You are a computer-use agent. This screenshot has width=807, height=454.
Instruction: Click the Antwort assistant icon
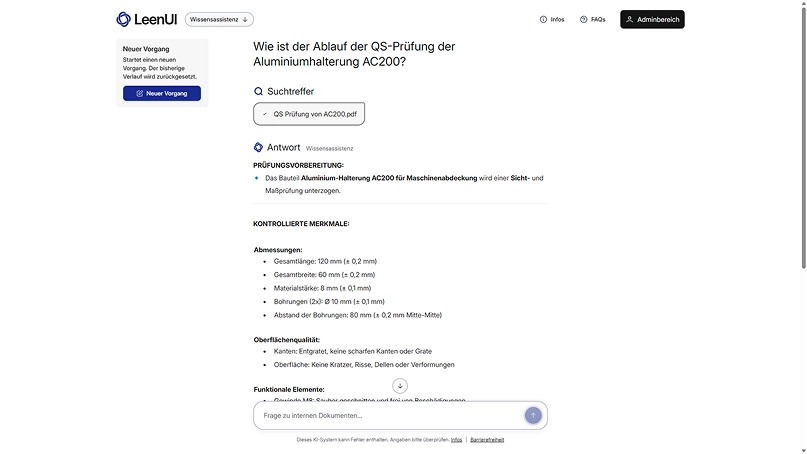pos(259,147)
